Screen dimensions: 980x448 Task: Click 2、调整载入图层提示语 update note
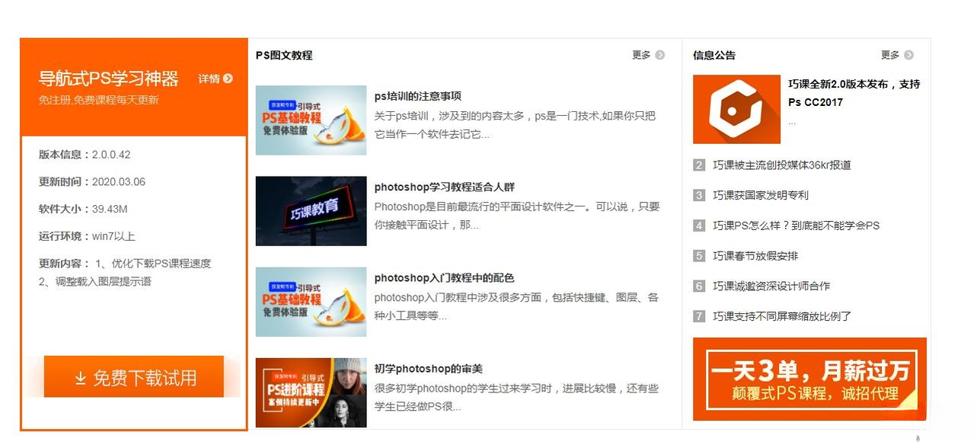(95, 282)
